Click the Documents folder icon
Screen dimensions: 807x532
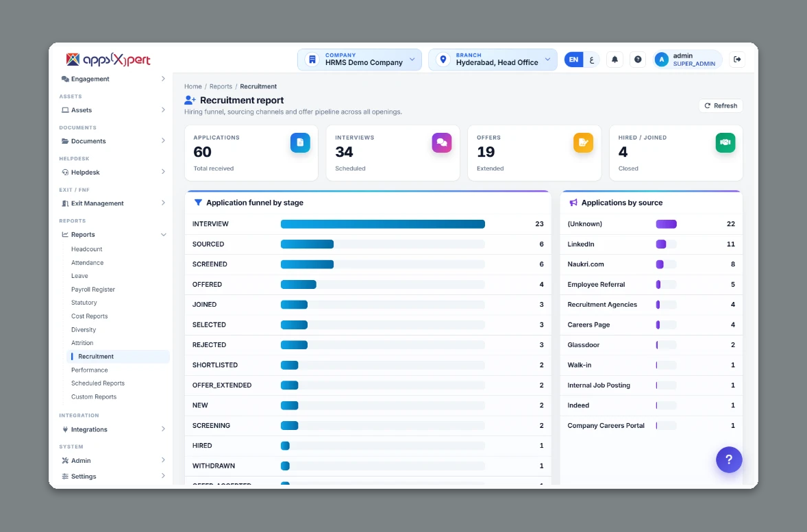[x=65, y=141]
